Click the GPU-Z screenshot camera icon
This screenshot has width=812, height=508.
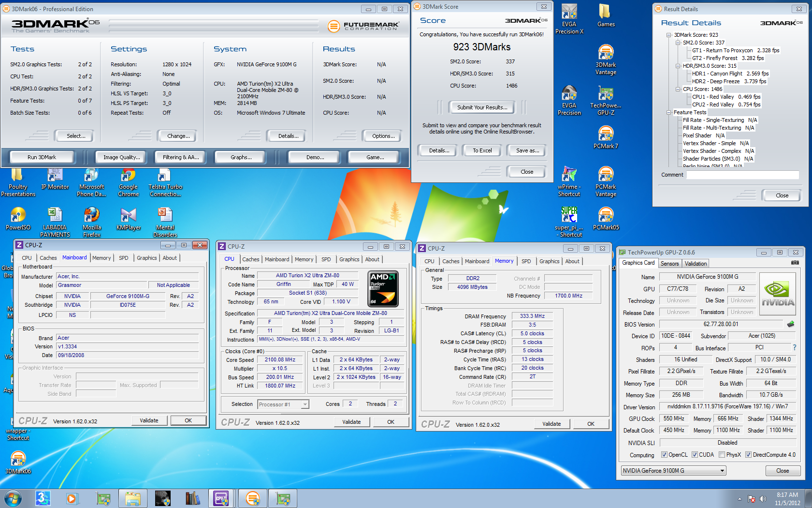pyautogui.click(x=795, y=263)
